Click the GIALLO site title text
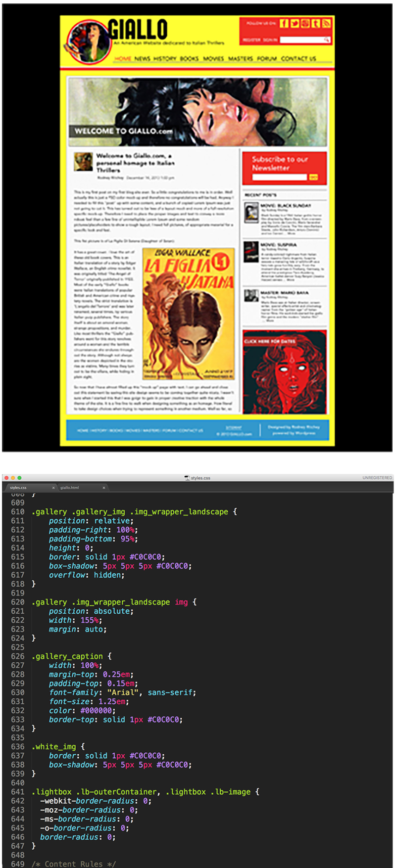 pyautogui.click(x=138, y=30)
